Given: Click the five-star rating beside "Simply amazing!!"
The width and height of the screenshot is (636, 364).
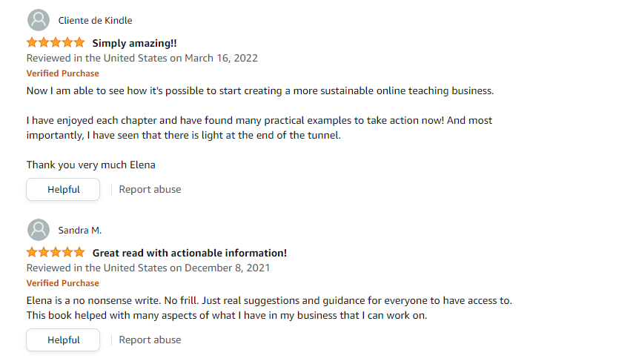Looking at the screenshot, I should click(x=56, y=43).
